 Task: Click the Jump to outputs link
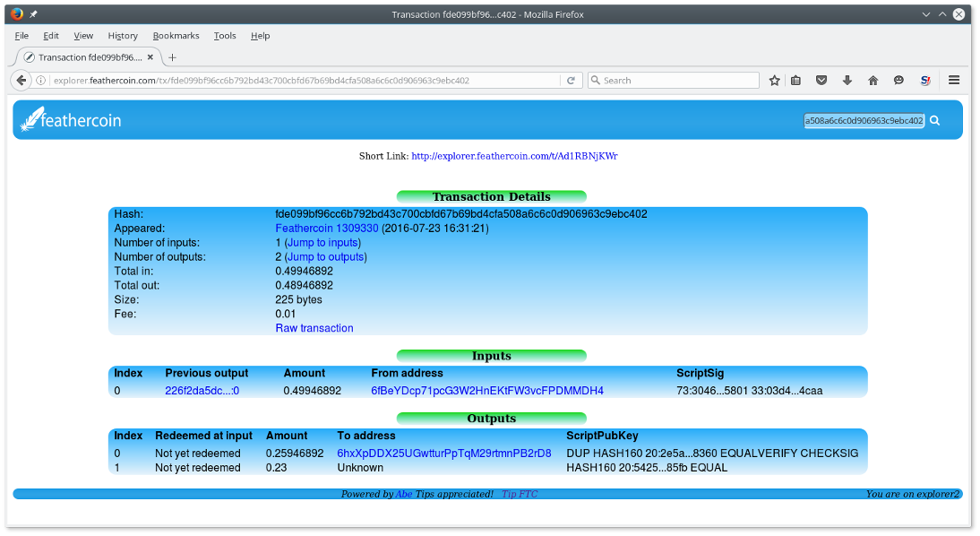pyautogui.click(x=326, y=257)
